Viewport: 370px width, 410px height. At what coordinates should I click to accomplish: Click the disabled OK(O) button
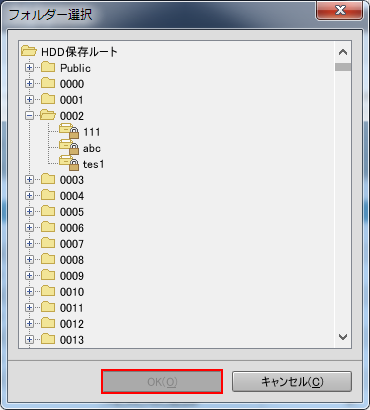[162, 382]
